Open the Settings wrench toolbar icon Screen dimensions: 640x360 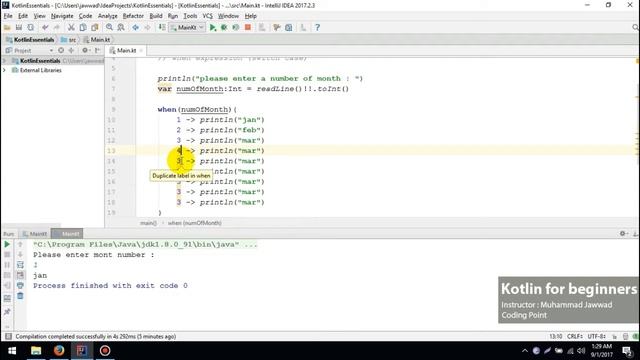277,27
